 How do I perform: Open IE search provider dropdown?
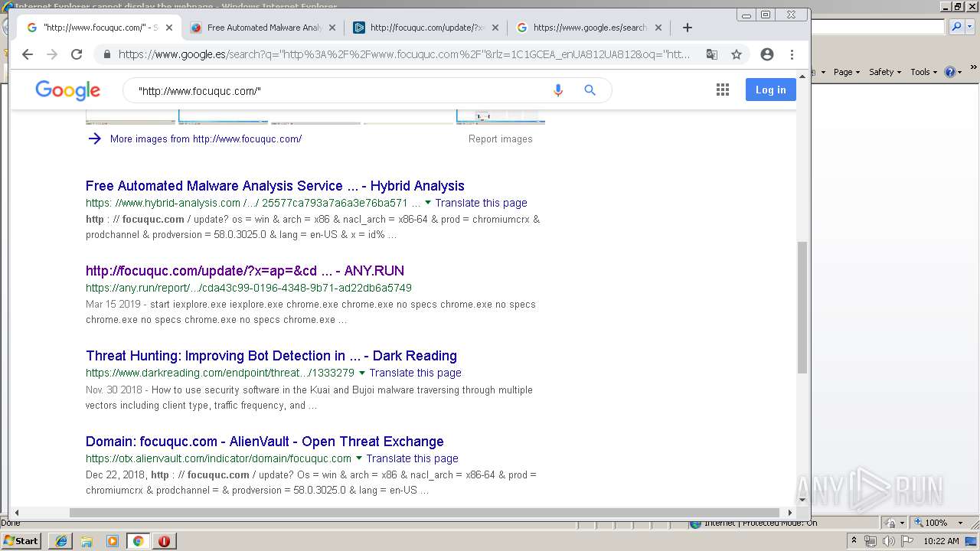[x=969, y=27]
